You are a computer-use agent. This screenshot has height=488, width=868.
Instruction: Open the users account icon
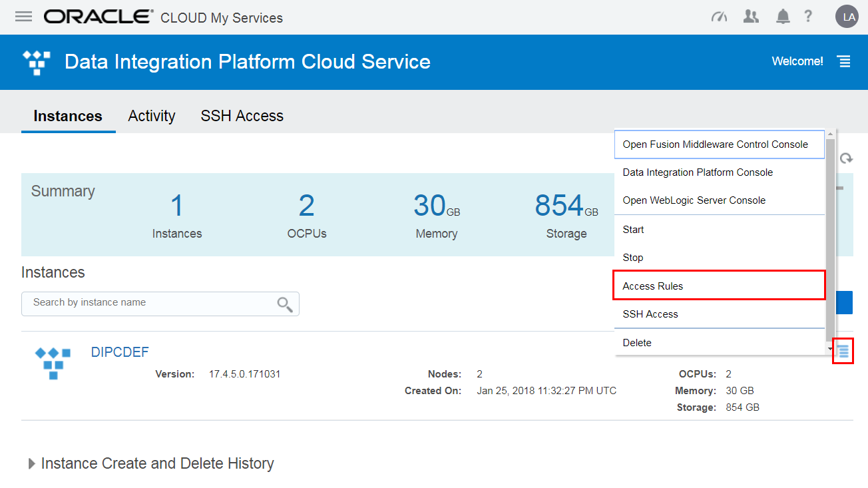pyautogui.click(x=751, y=17)
